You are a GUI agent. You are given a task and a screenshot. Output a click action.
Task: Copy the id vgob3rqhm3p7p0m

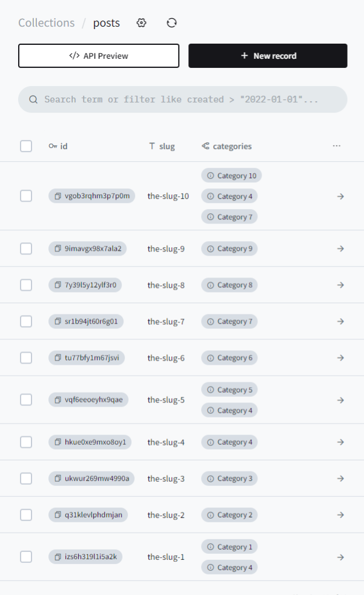58,196
